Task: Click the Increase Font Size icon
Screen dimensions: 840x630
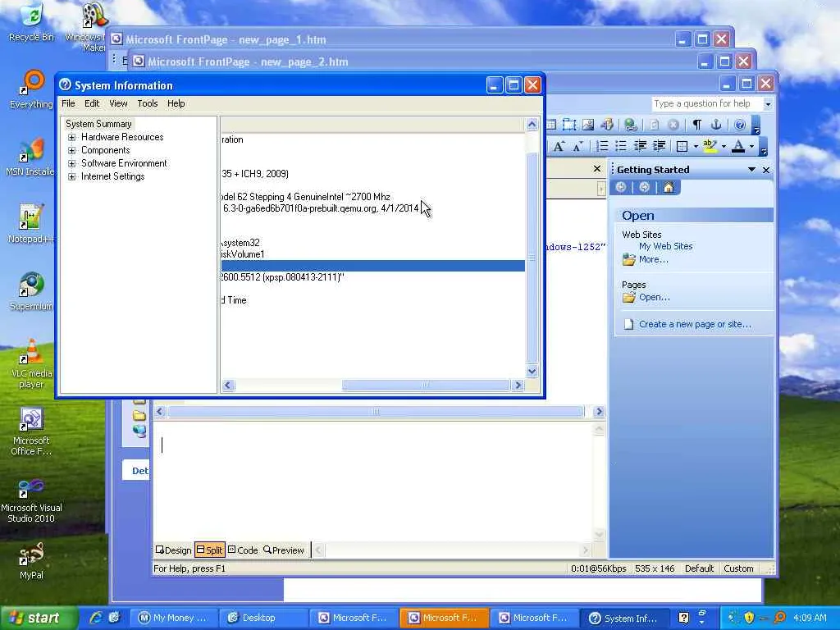Action: pyautogui.click(x=559, y=146)
